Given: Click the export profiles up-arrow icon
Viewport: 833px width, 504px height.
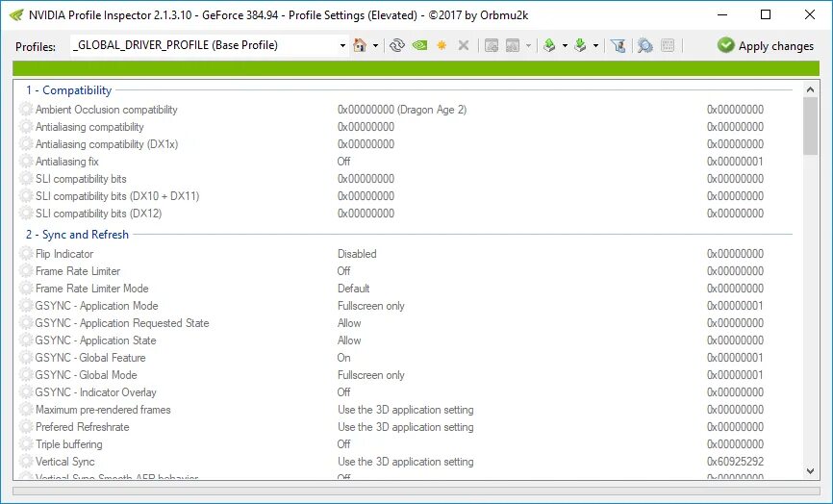Looking at the screenshot, I should pyautogui.click(x=549, y=45).
